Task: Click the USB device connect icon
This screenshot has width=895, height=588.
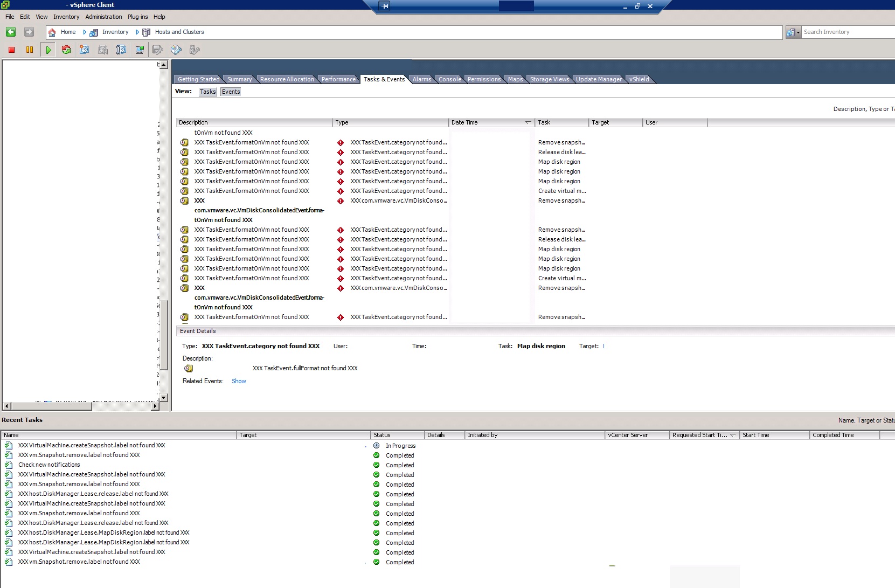Action: pyautogui.click(x=195, y=50)
